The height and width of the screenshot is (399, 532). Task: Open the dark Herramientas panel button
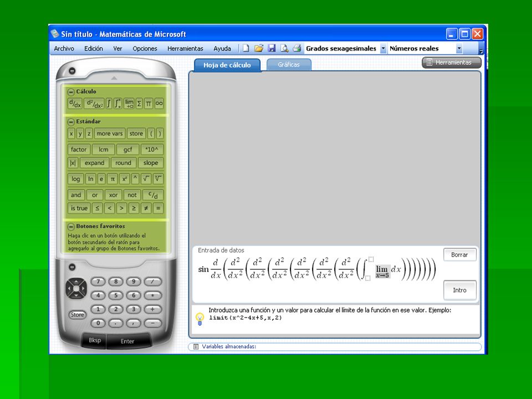(452, 63)
